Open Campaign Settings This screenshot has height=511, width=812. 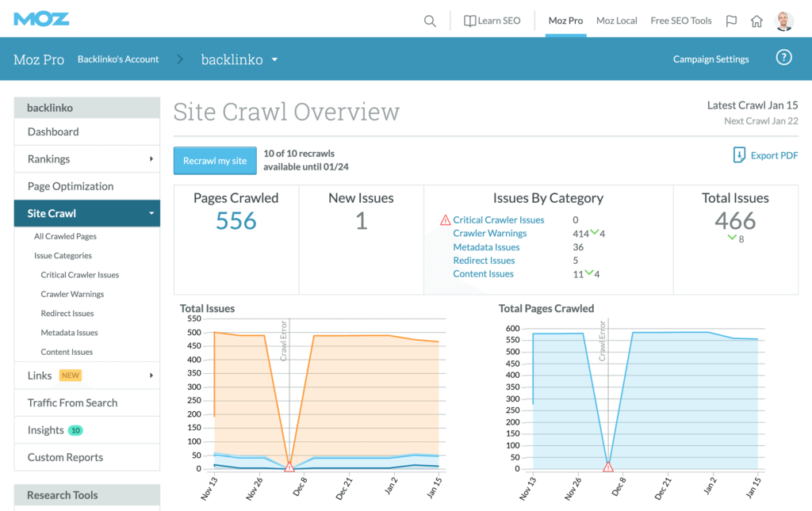711,59
